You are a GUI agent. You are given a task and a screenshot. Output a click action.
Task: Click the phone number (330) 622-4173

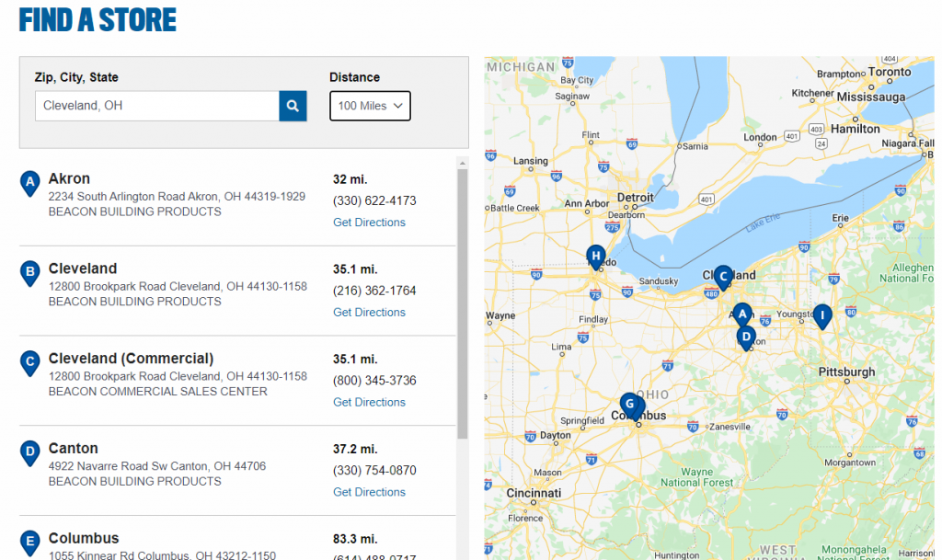coord(374,200)
